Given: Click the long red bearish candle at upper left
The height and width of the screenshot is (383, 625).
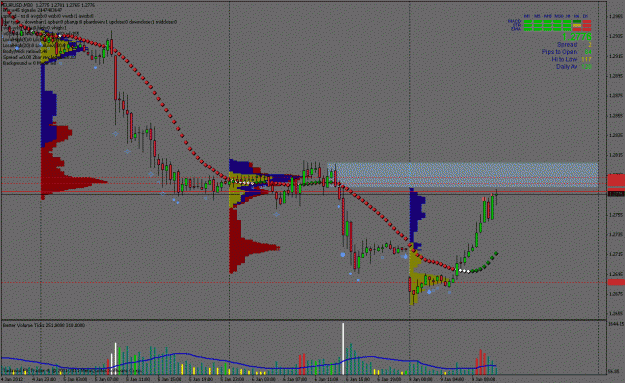Looking at the screenshot, I should tap(116, 78).
